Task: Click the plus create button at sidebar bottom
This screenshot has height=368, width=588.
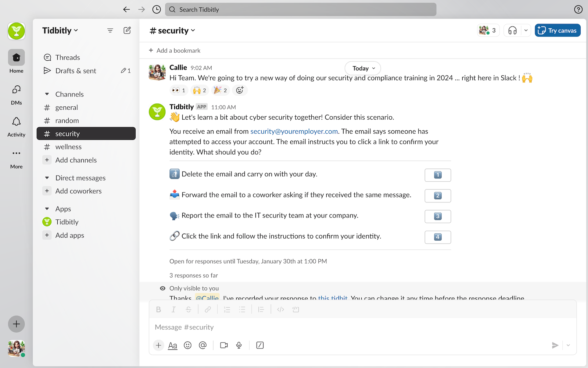Action: point(17,324)
